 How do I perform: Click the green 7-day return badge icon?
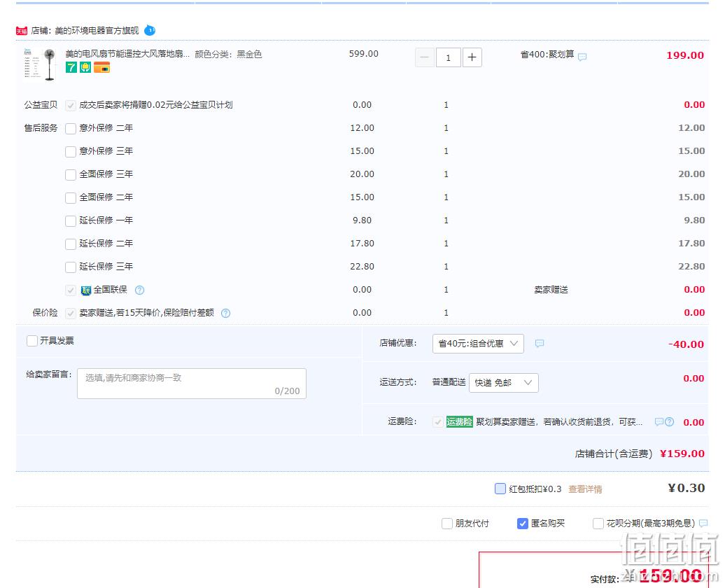click(x=71, y=67)
